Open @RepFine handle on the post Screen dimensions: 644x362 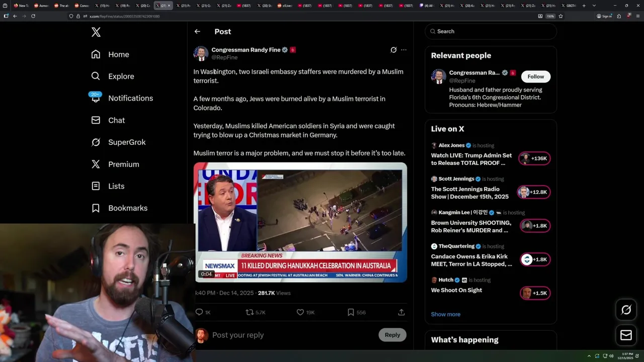(x=224, y=57)
